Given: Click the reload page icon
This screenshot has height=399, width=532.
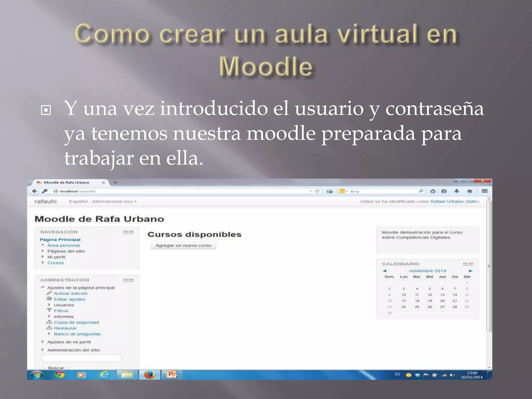Looking at the screenshot, I should coord(317,191).
